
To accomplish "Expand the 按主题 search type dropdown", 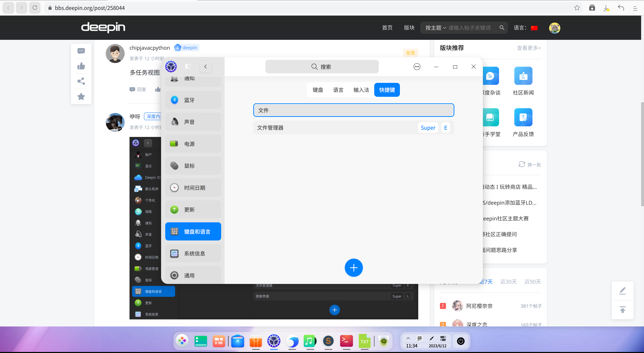I will 435,28.
